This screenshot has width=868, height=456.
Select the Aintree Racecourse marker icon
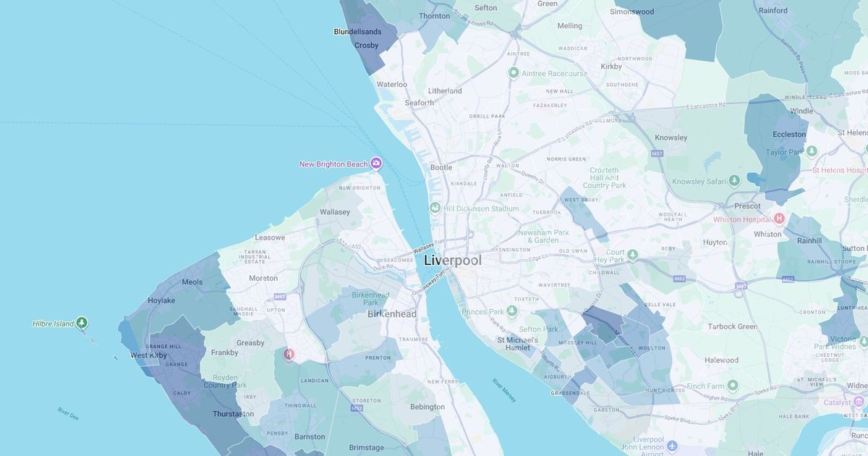[514, 73]
